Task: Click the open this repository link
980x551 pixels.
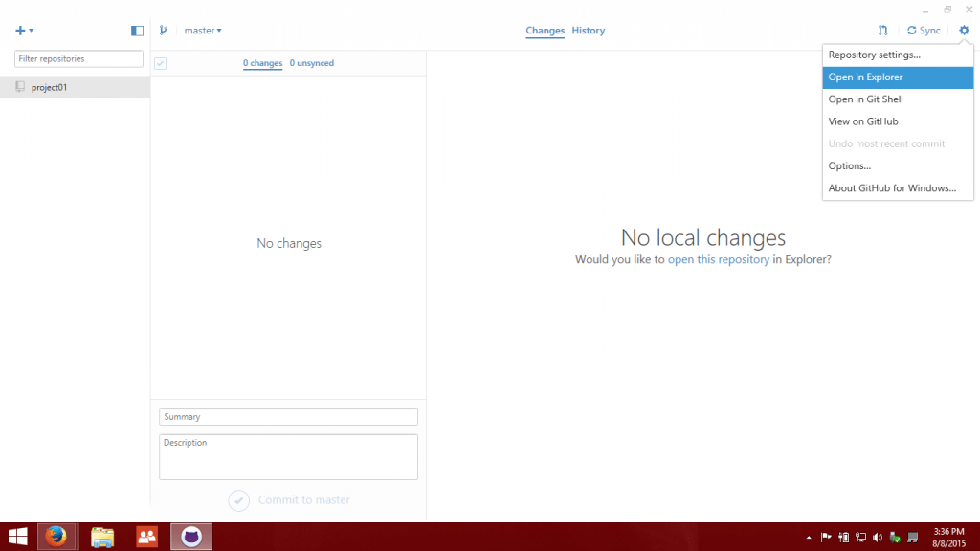Action: point(718,259)
